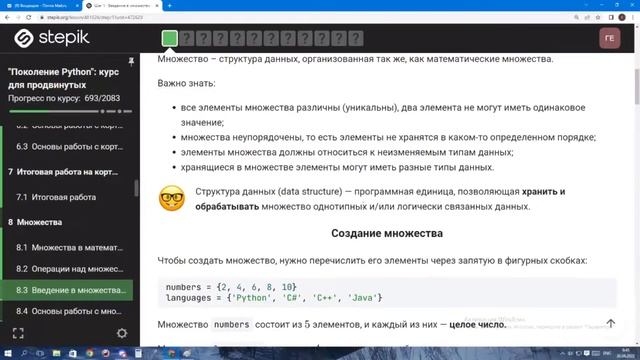Go to step 6 question square
Screen dimensions: 640x360
254,38
